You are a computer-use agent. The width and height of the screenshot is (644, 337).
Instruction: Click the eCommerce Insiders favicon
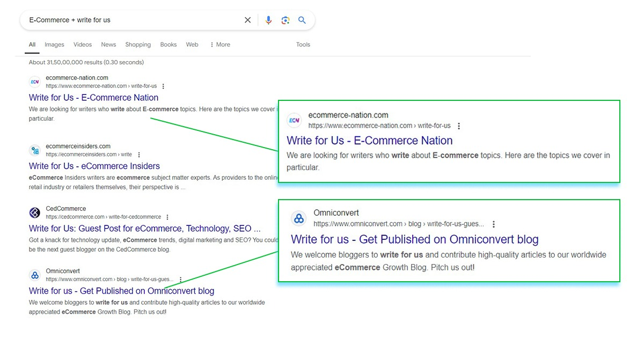(x=35, y=150)
